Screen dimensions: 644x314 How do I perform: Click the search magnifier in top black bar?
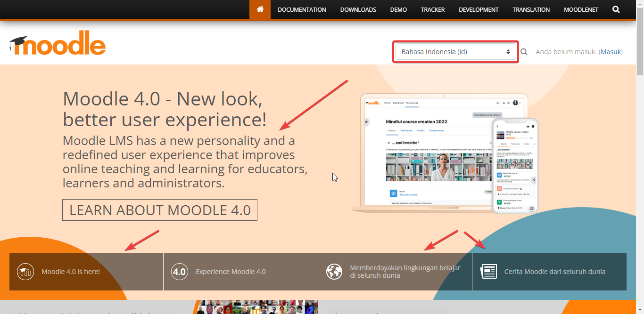pos(616,9)
